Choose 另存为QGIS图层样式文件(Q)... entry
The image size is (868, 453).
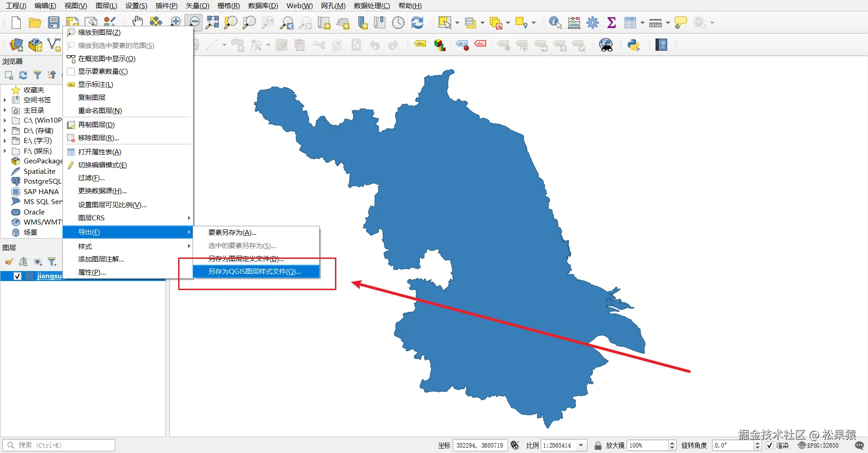[256, 272]
